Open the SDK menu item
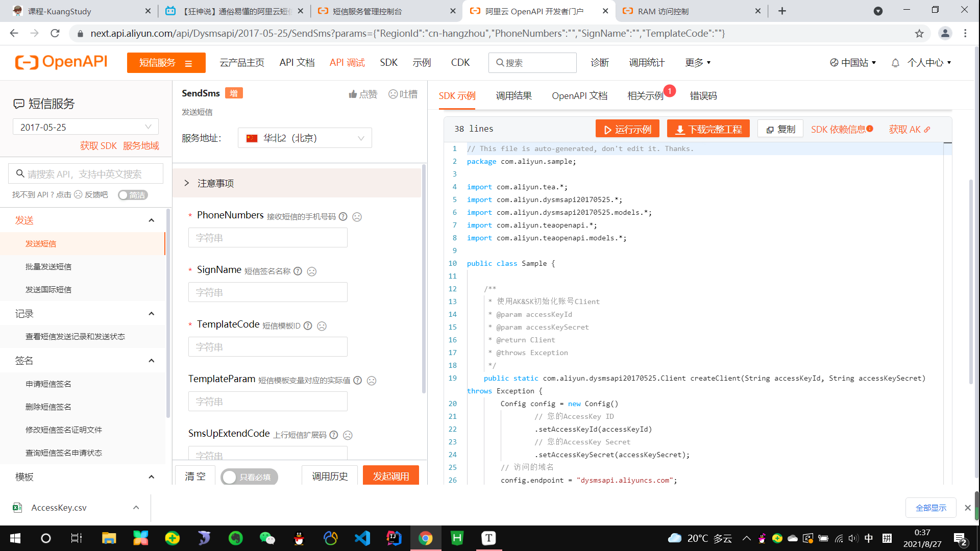 click(388, 63)
